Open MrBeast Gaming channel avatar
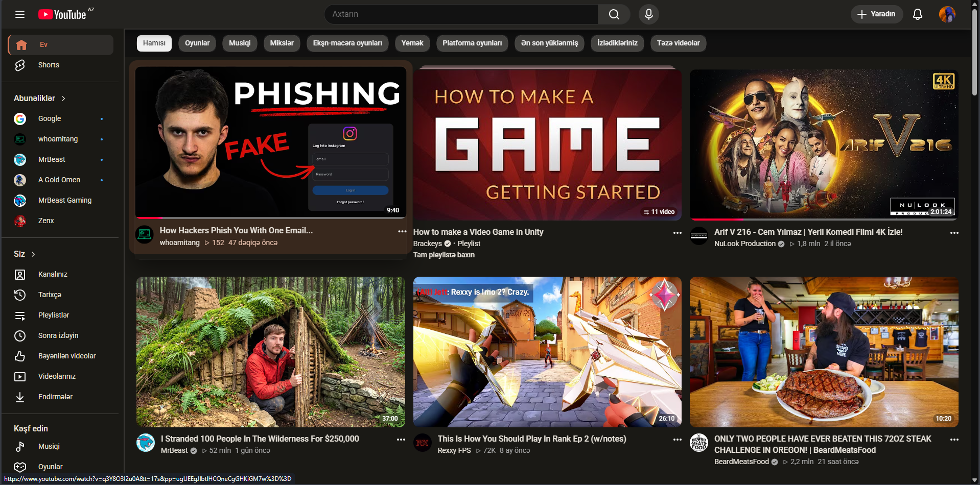Viewport: 980px width, 485px height. (20, 200)
